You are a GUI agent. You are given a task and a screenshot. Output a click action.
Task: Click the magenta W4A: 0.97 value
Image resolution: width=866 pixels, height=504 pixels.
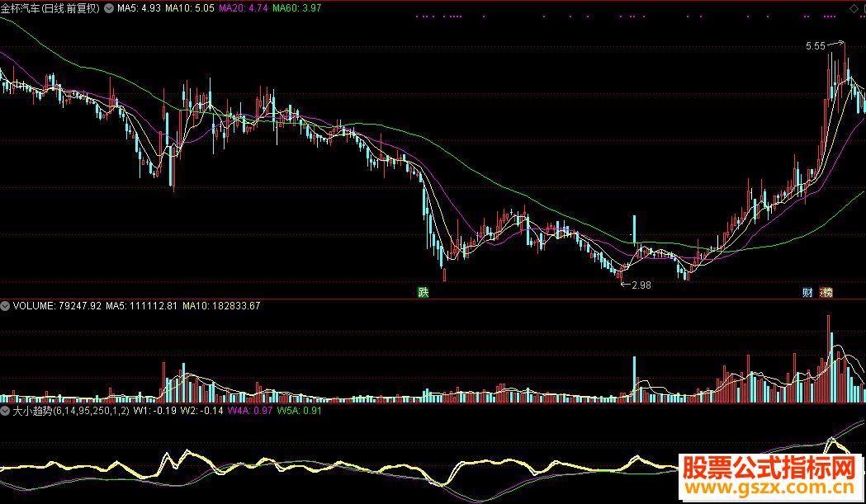[250, 411]
